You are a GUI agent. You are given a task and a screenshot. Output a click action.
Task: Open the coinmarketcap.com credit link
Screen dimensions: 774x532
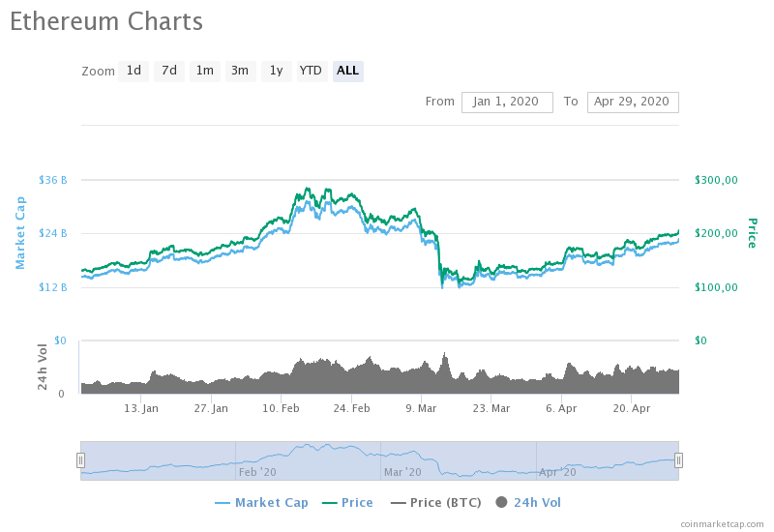(x=722, y=523)
